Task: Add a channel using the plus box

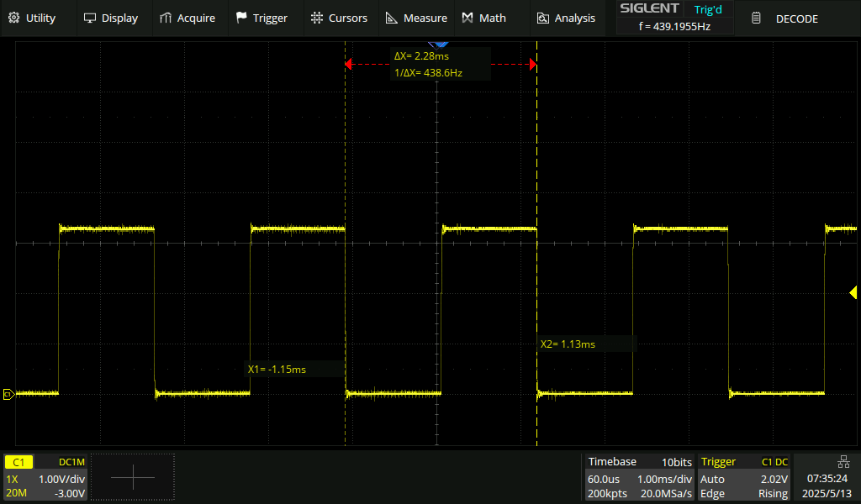Action: pos(133,477)
